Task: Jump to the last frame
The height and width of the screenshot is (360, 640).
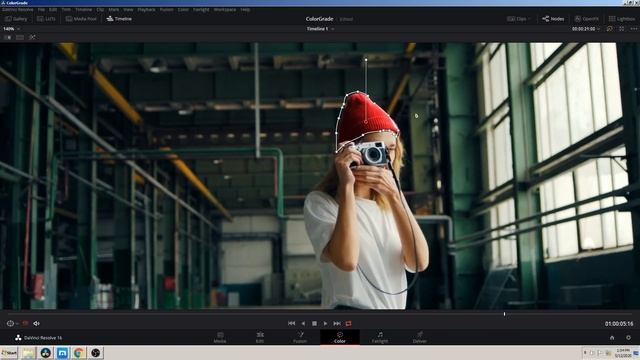Action: coord(337,323)
